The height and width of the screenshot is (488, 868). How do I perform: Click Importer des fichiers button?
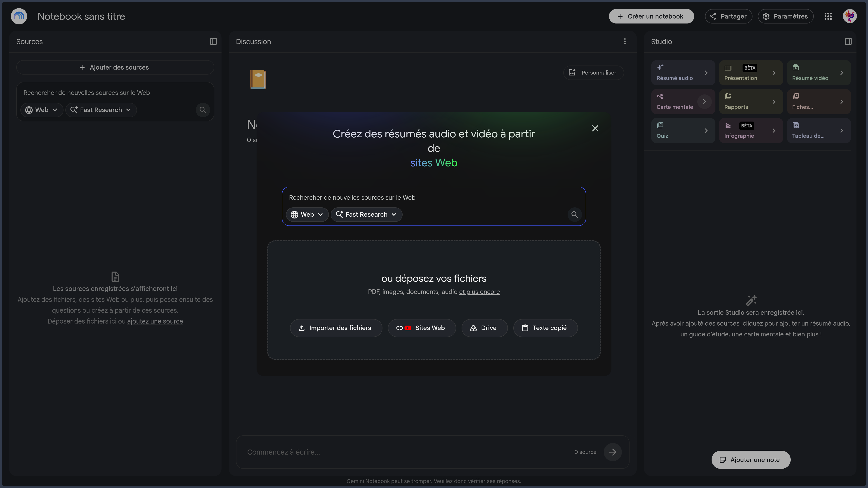click(336, 328)
